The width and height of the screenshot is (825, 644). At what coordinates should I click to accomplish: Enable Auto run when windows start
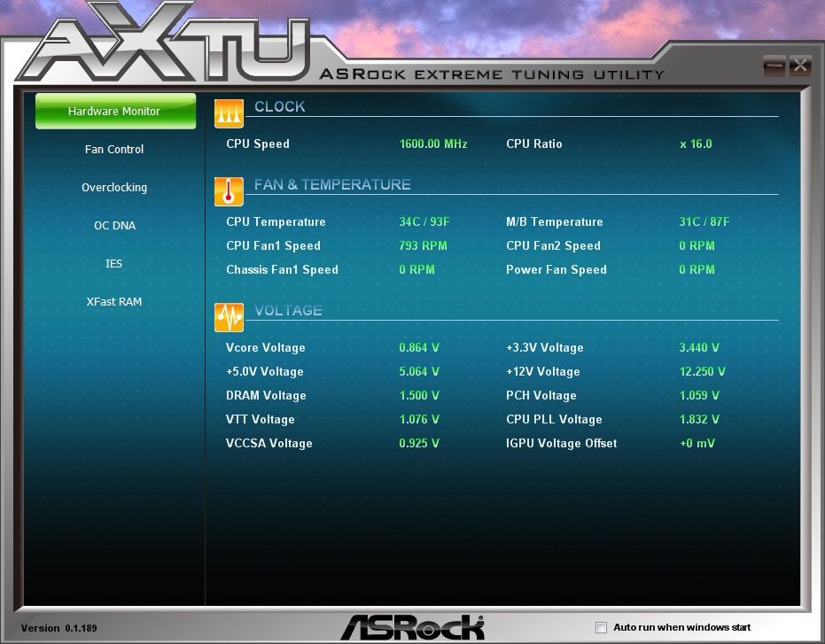pyautogui.click(x=601, y=627)
